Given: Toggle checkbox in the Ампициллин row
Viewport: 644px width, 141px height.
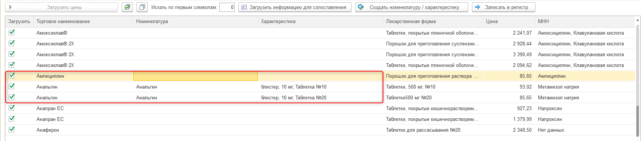Looking at the screenshot, I should coord(12,76).
